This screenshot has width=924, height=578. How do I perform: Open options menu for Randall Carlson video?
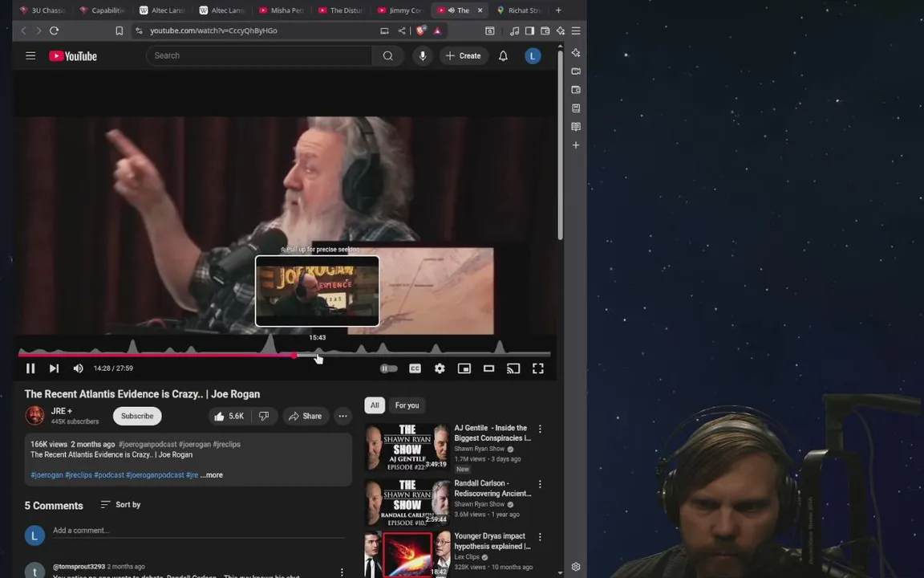coord(540,484)
